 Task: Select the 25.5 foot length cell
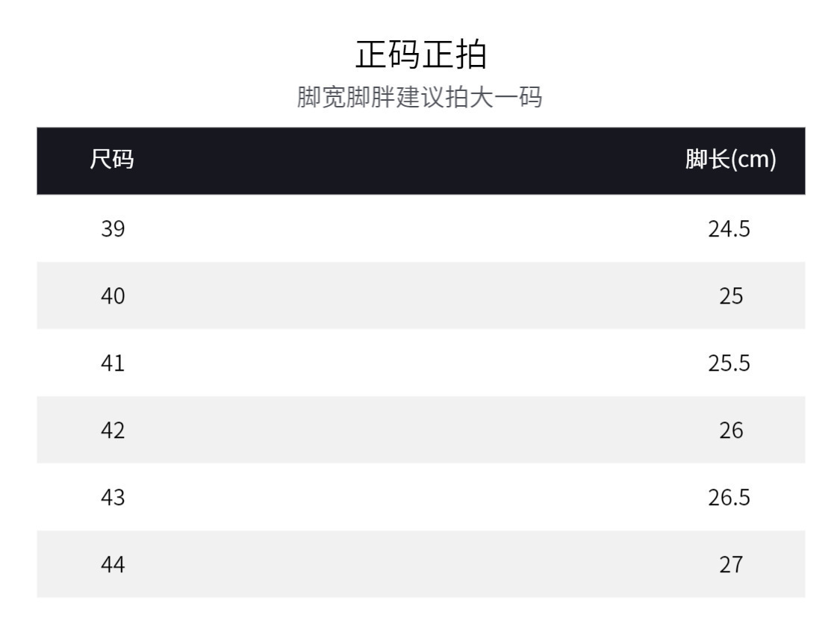tap(729, 363)
